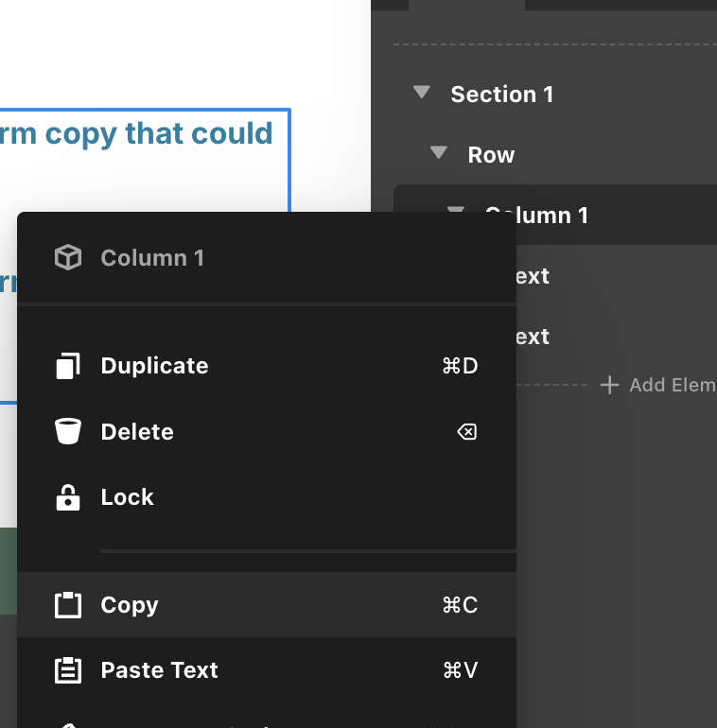
Task: Click the backspace key symbol beside Delete
Action: (x=466, y=432)
